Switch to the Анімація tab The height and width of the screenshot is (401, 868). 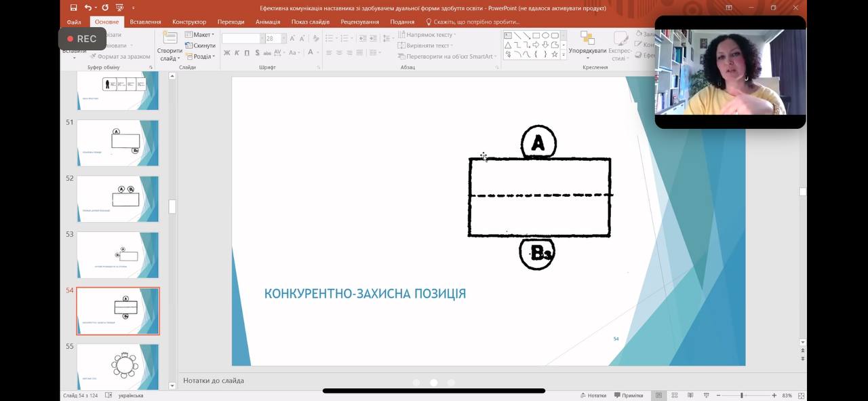click(268, 22)
